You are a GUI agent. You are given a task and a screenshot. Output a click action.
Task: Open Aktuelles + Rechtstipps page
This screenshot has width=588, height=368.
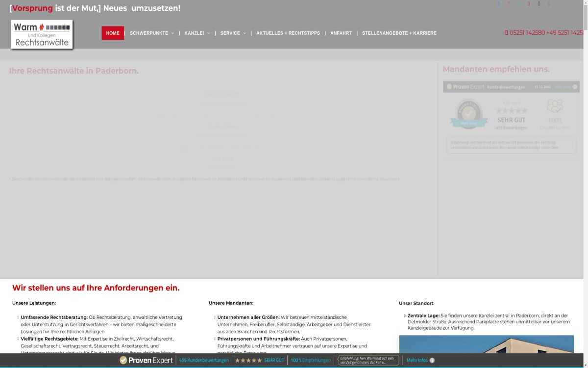tap(288, 33)
